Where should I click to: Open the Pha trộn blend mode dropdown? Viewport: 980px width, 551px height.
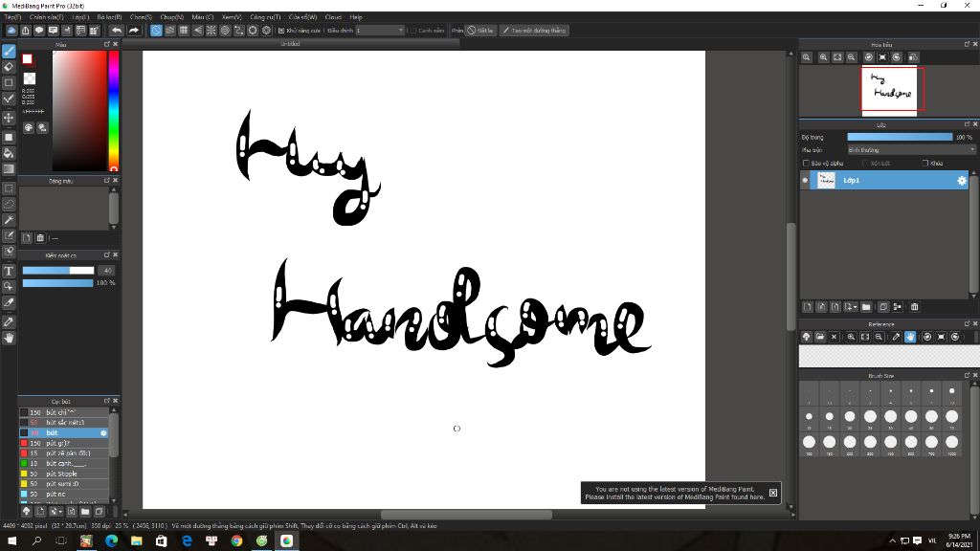point(911,150)
